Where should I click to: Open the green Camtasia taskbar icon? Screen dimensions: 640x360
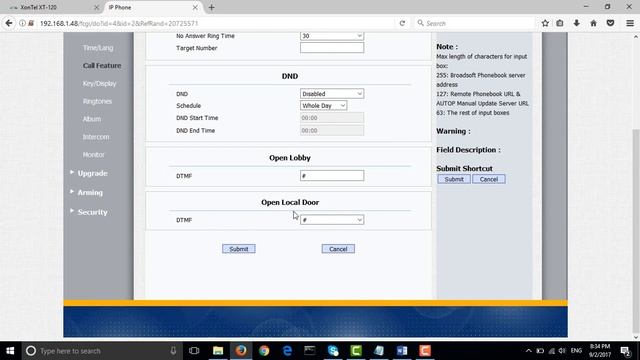click(356, 351)
